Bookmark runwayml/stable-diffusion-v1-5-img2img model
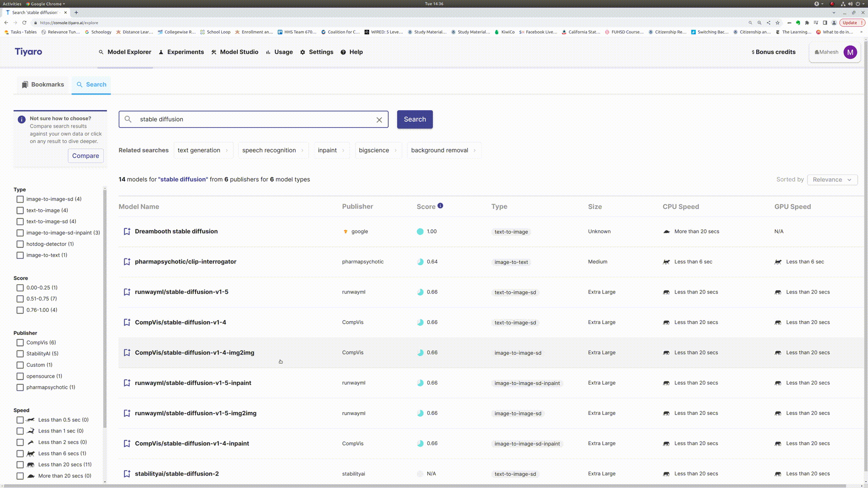 [x=127, y=413]
